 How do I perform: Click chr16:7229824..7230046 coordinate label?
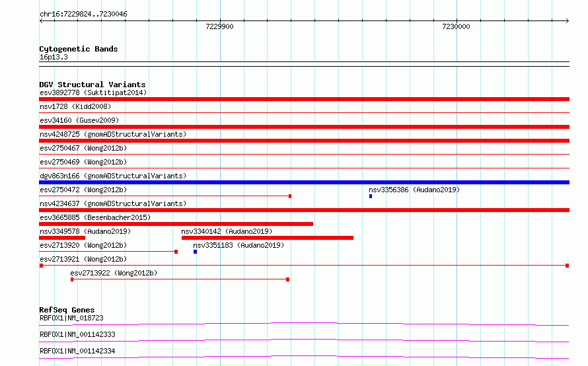coord(83,14)
